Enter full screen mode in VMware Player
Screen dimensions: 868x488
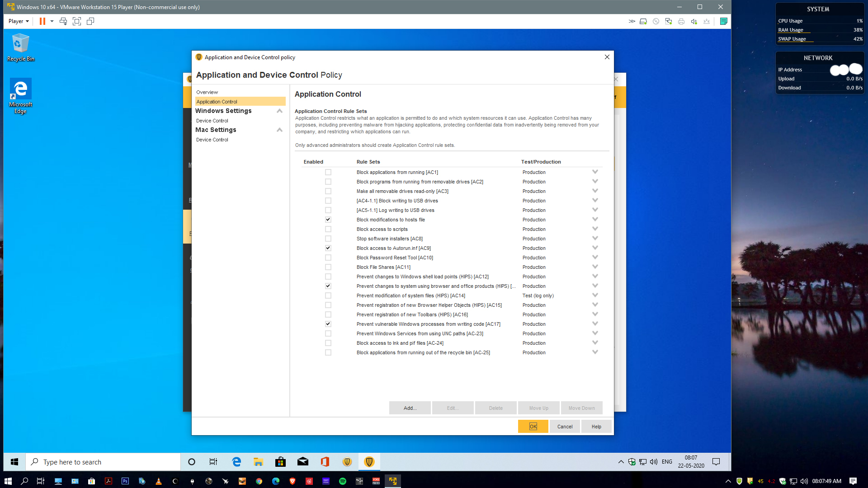[x=77, y=21]
